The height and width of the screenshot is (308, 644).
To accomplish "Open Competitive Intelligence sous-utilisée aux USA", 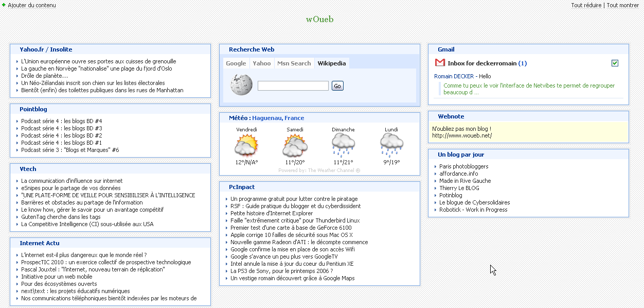I will pyautogui.click(x=87, y=224).
